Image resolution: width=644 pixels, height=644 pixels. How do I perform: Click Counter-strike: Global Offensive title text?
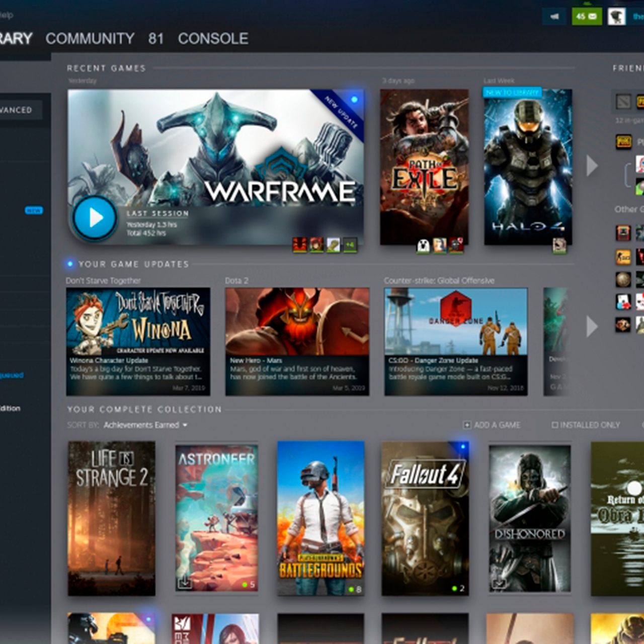(439, 281)
